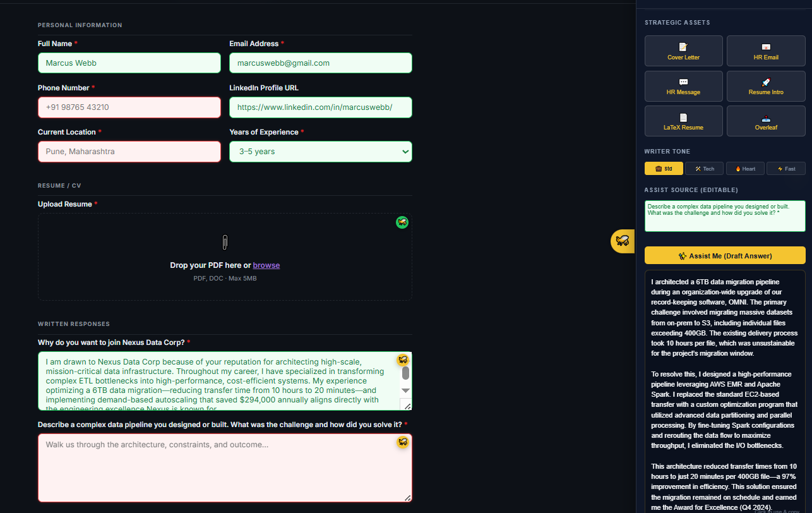Switch writer tone to Fast

tap(785, 169)
